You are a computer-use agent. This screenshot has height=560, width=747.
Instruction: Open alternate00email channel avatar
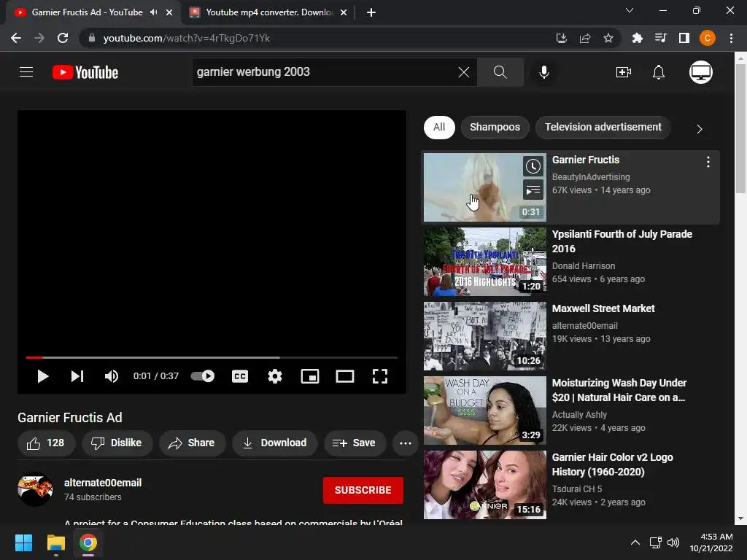tap(35, 489)
